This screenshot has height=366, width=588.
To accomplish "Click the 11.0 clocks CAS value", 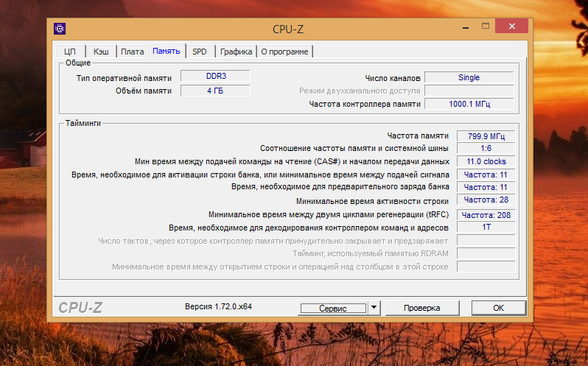I will (x=486, y=161).
